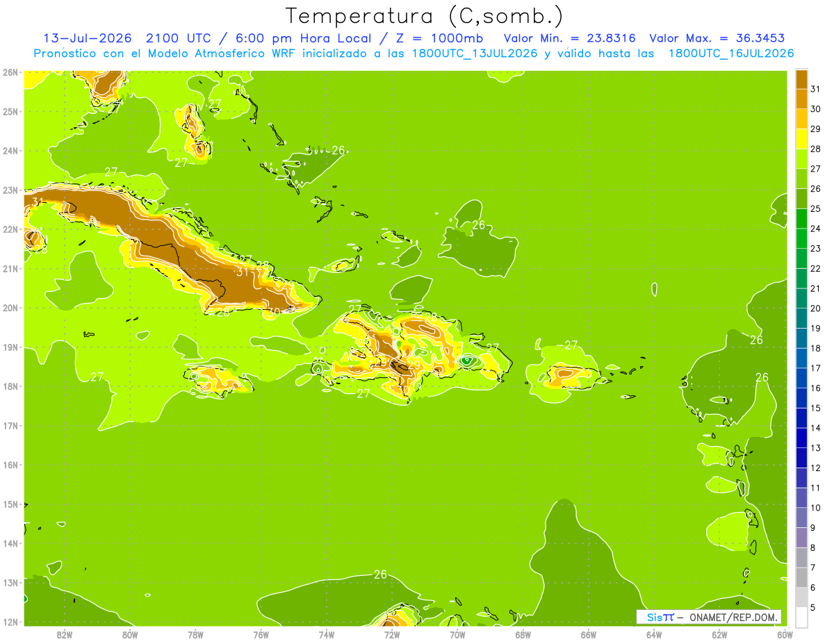Screen dimensions: 834x644
Task: Click the 78W longitude axis label
Action: (195, 634)
